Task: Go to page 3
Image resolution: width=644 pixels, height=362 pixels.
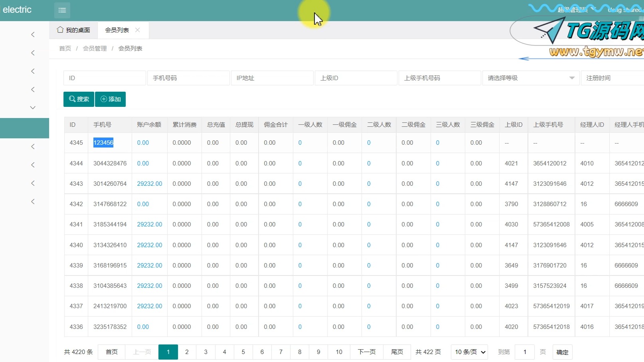Action: pos(206,352)
